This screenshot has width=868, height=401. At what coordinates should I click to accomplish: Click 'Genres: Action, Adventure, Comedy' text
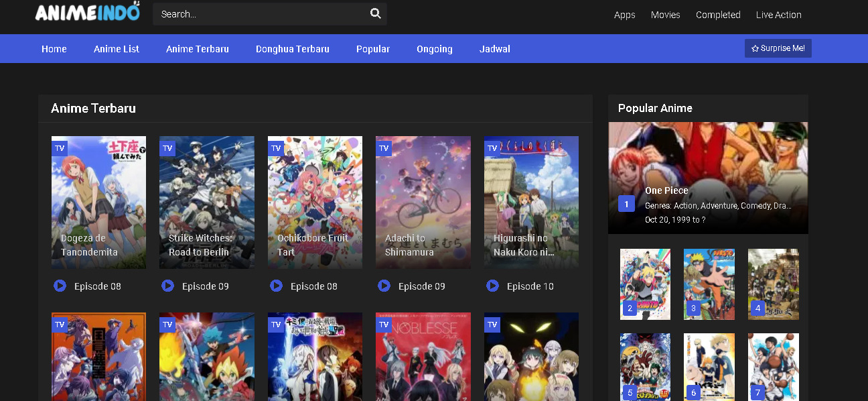[x=718, y=206]
